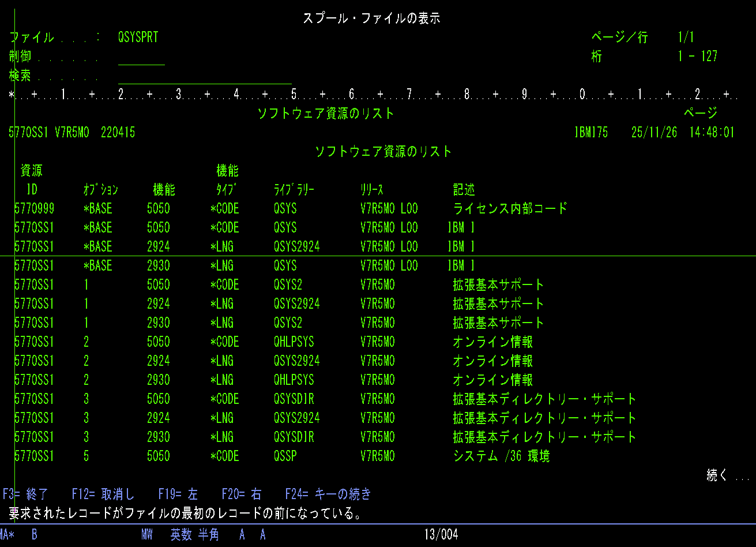Click the timestamp 14:48:01
Screen dimensions: 756x547
712,133
